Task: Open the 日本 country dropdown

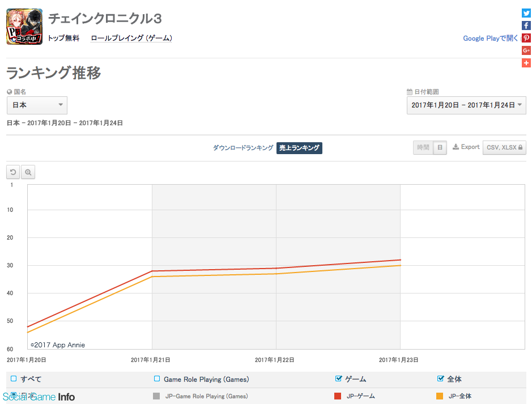Action: pos(37,105)
